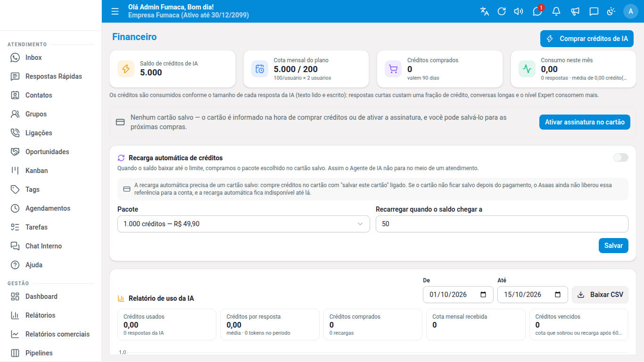This screenshot has width=644, height=362.
Task: Open the message bubble icon in header
Action: [594, 11]
